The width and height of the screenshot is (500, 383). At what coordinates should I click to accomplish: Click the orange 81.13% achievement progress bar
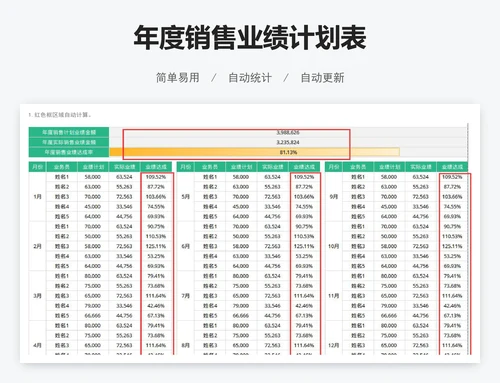(255, 152)
